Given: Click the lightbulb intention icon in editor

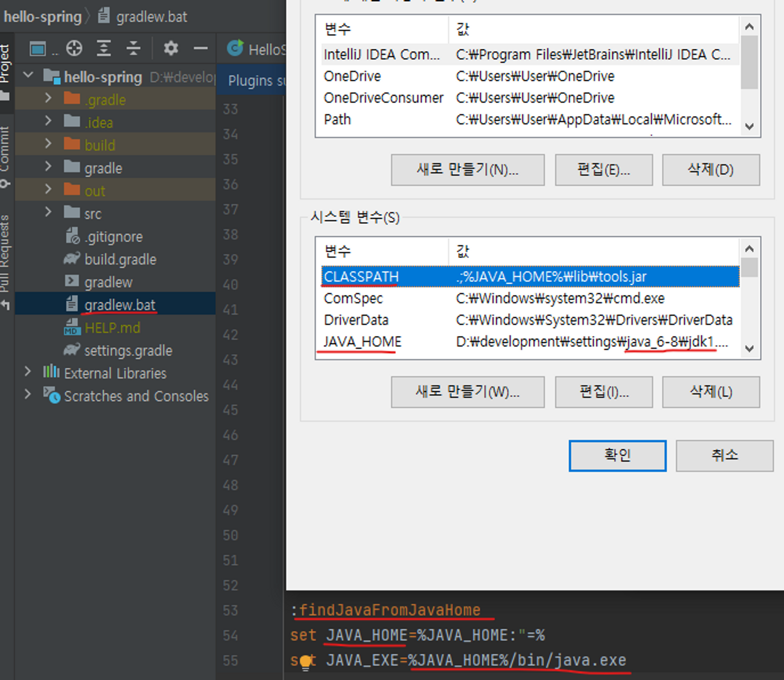Looking at the screenshot, I should coord(306,662).
